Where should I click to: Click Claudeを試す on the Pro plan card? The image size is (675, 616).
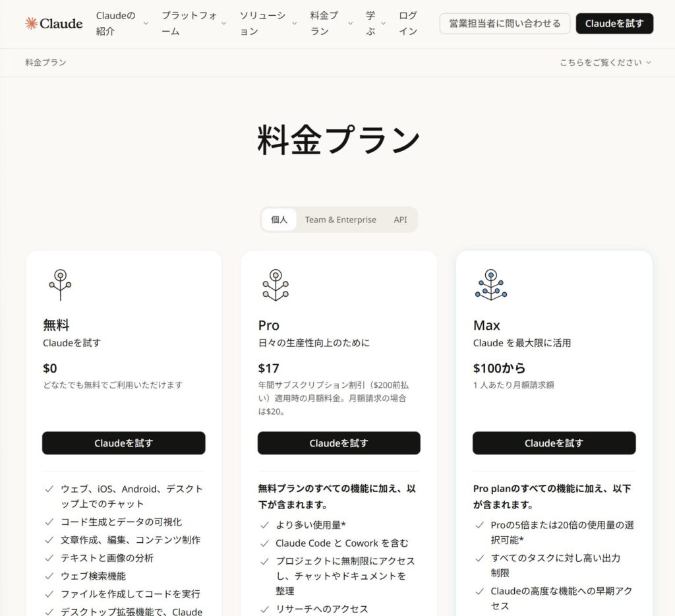pyautogui.click(x=338, y=443)
